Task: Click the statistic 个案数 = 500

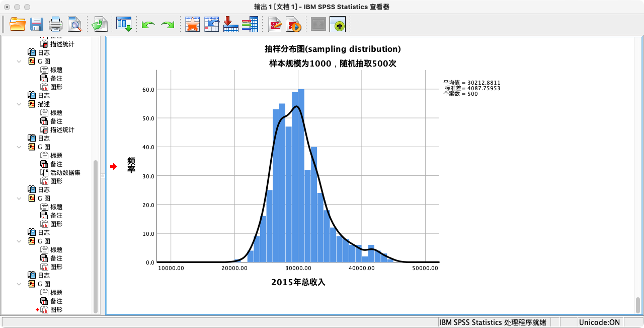Action: click(x=460, y=94)
